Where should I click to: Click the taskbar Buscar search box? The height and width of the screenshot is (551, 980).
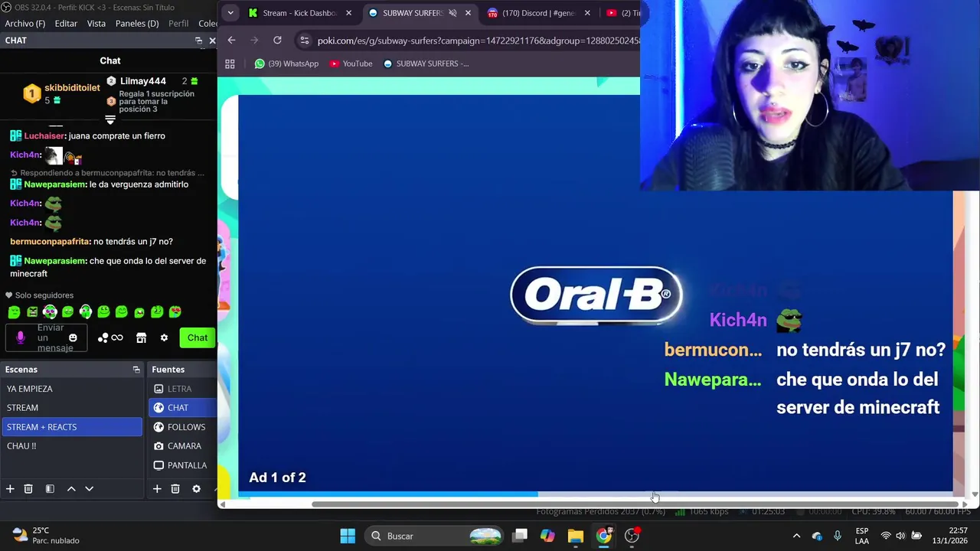click(435, 536)
